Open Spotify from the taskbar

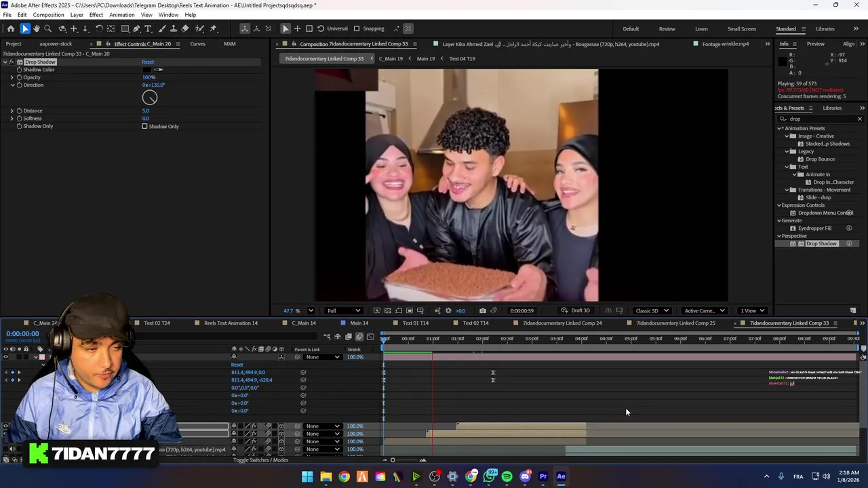(507, 476)
